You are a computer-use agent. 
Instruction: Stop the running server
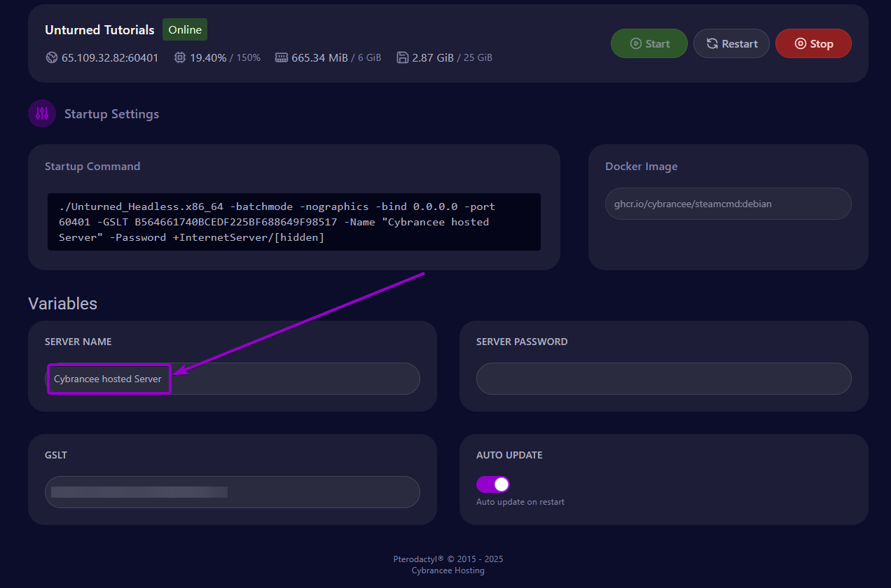[x=813, y=43]
